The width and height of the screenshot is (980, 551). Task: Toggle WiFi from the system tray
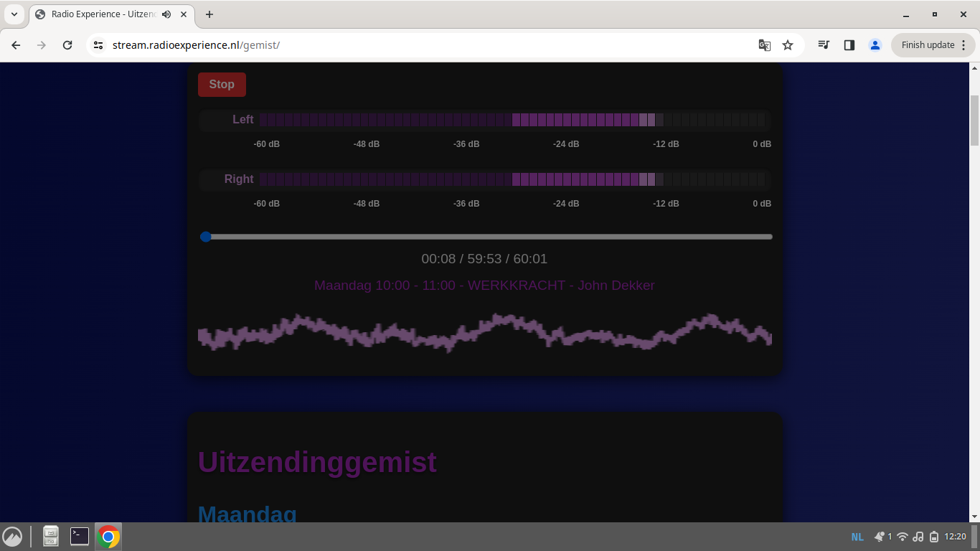click(904, 536)
